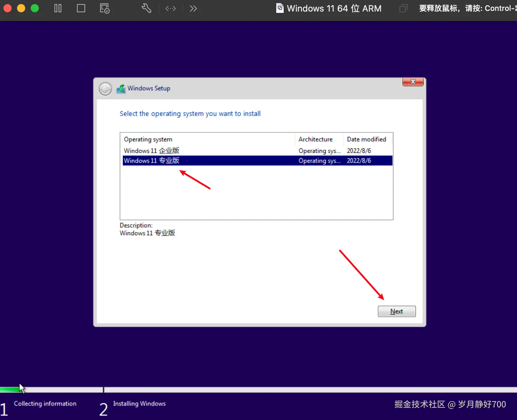This screenshot has height=420, width=517.
Task: Click the 'Select the operating system' heading
Action: point(190,114)
